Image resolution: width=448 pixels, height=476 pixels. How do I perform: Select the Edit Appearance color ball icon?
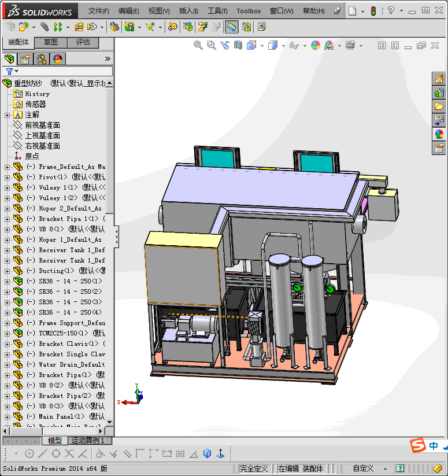coord(315,45)
